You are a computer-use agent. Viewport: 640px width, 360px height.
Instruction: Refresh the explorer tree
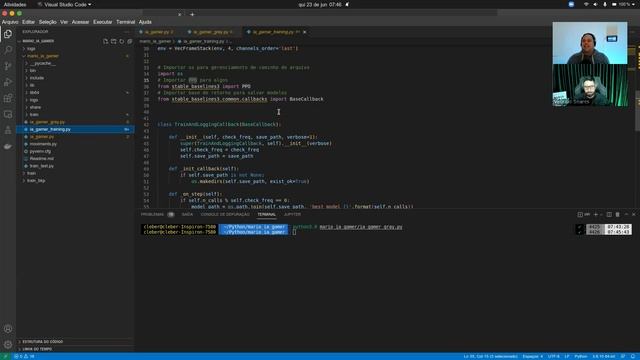pos(122,41)
